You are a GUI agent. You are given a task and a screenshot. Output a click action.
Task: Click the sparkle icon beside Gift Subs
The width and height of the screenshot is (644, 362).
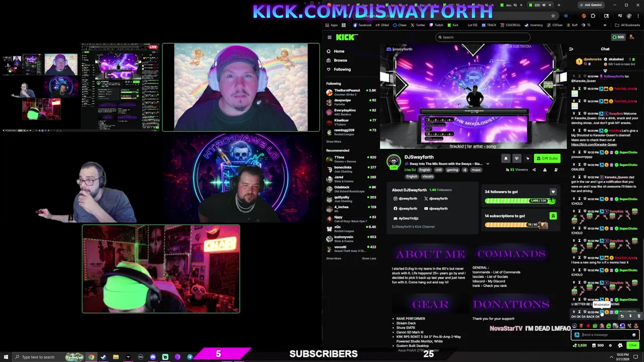click(x=528, y=158)
